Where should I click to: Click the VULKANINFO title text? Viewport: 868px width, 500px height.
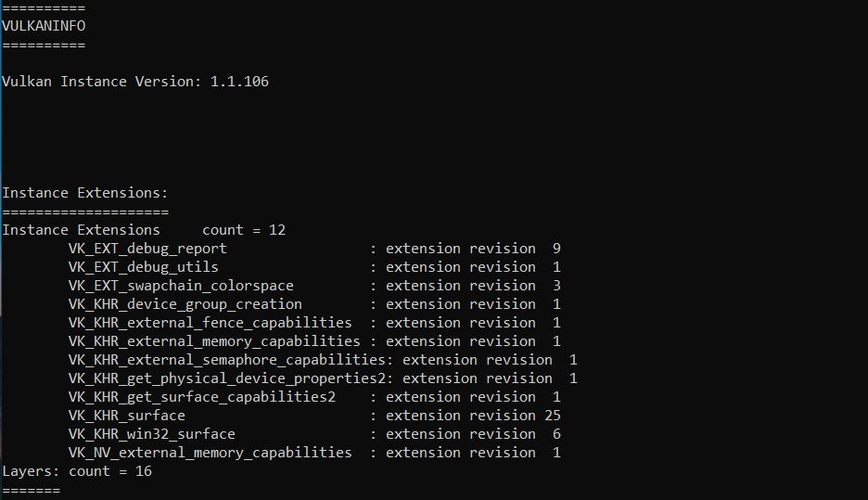pos(44,26)
